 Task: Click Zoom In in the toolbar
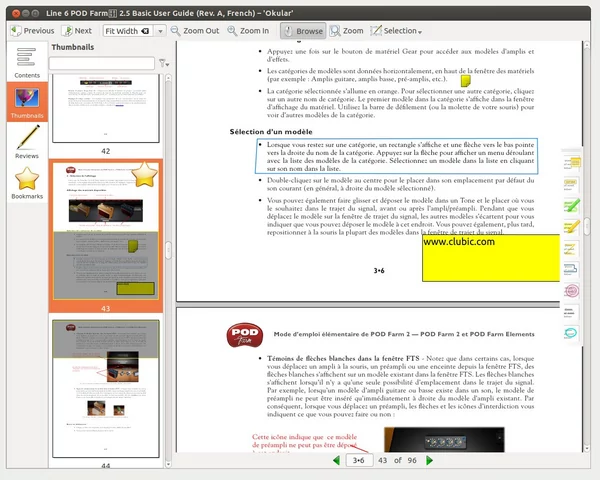(x=248, y=31)
